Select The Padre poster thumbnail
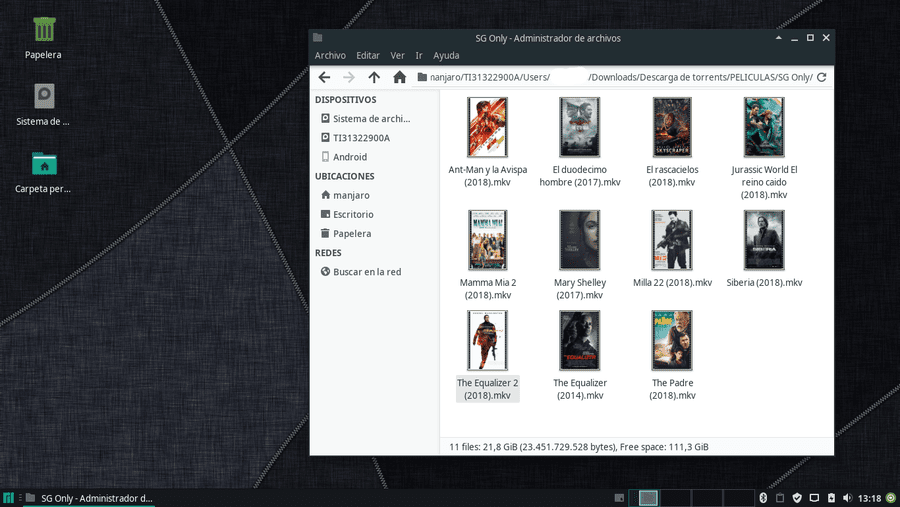 coord(672,340)
